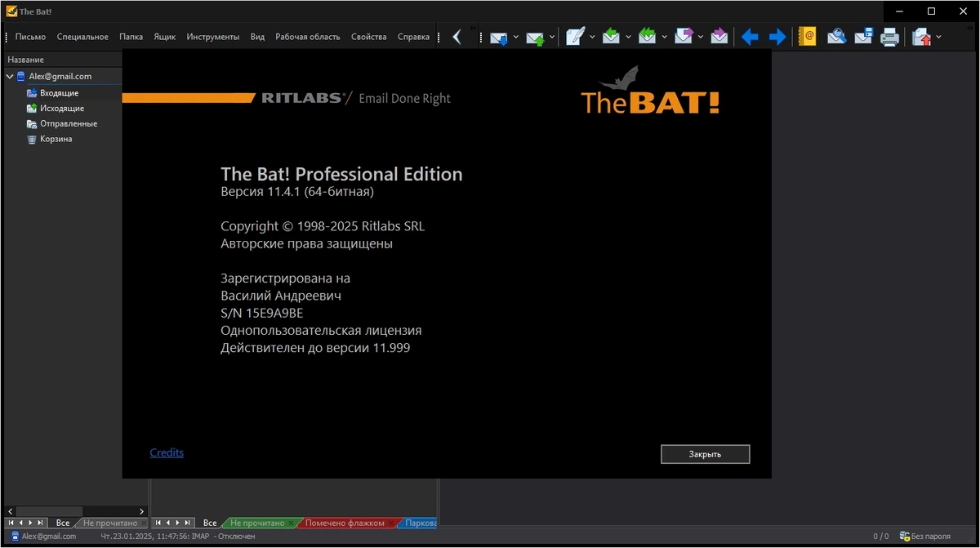Click the Export/upload folder icon with red arrow
Image resolution: width=980 pixels, height=548 pixels.
921,37
